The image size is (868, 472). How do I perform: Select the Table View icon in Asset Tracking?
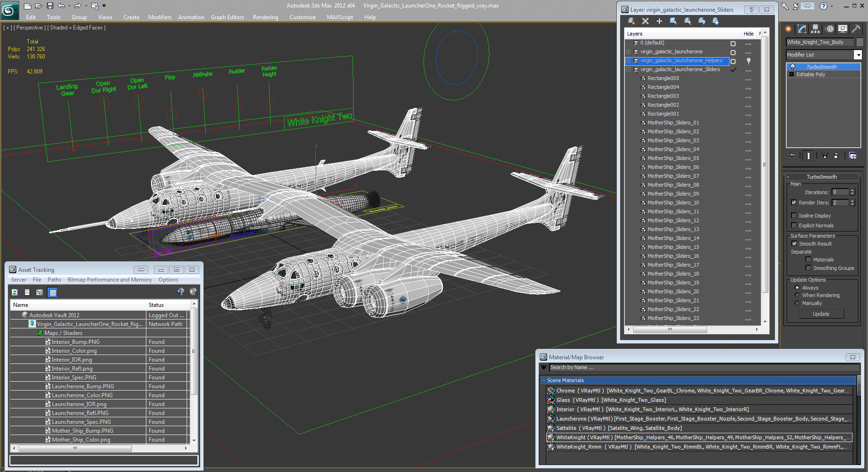pyautogui.click(x=53, y=292)
